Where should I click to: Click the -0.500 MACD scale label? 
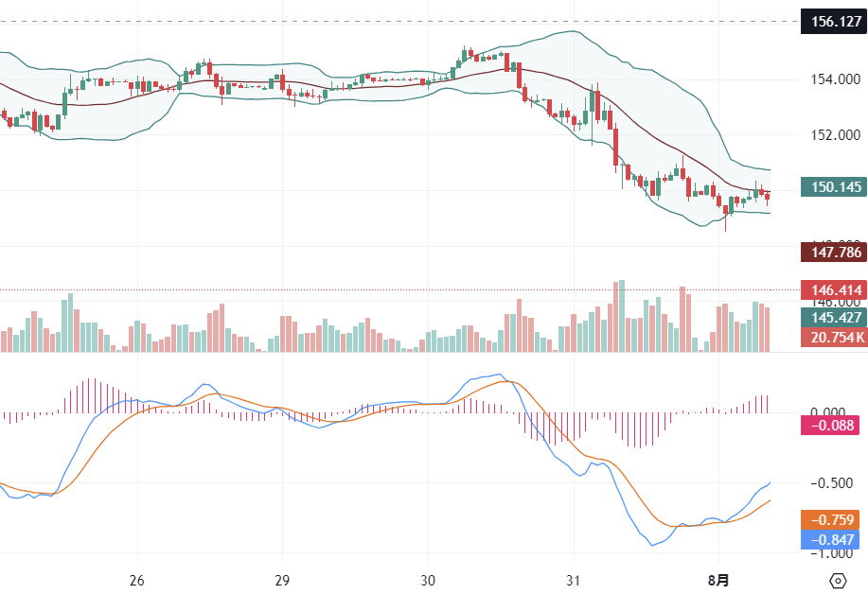click(833, 483)
